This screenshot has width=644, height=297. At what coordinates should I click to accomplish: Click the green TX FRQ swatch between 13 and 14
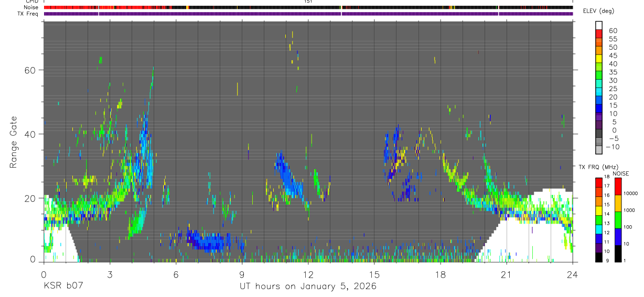coord(599,219)
